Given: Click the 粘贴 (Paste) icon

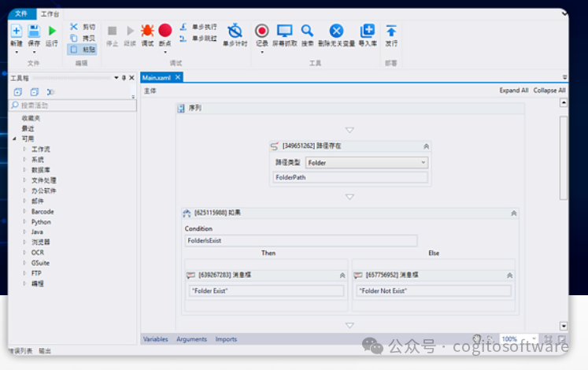Looking at the screenshot, I should 73,50.
